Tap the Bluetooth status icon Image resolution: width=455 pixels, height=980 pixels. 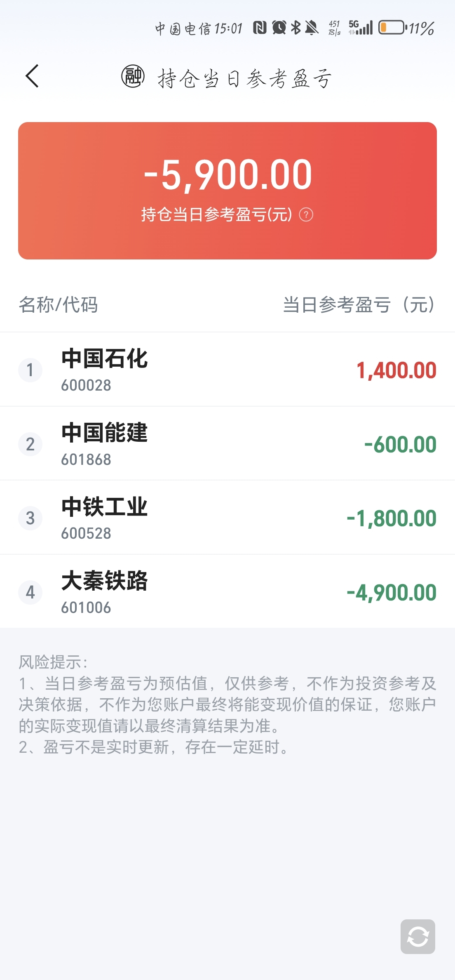pos(296,28)
